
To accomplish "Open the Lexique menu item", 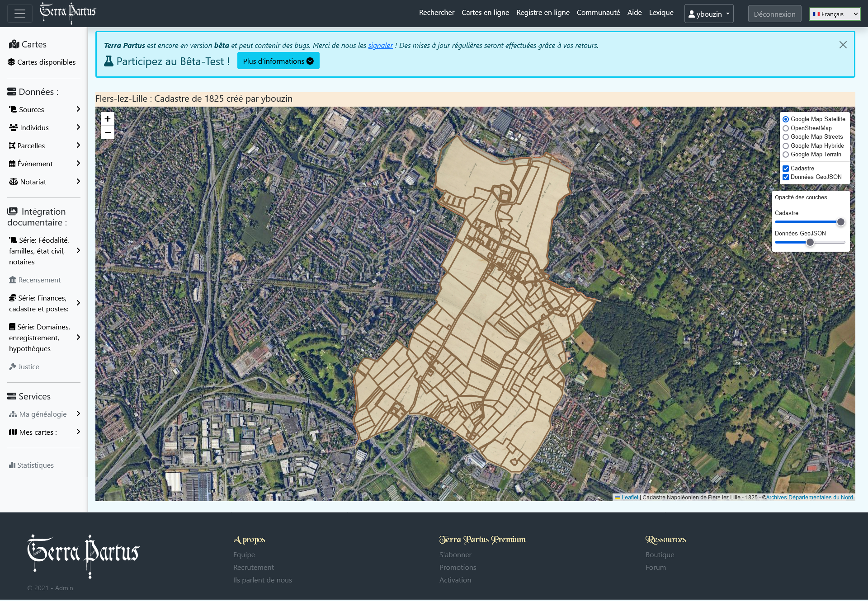I will pos(661,13).
